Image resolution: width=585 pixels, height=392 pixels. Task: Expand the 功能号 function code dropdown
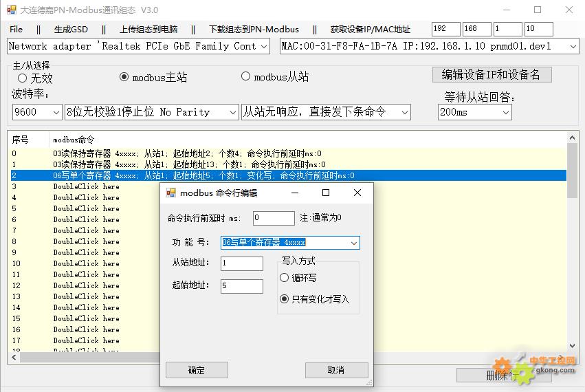click(x=353, y=243)
